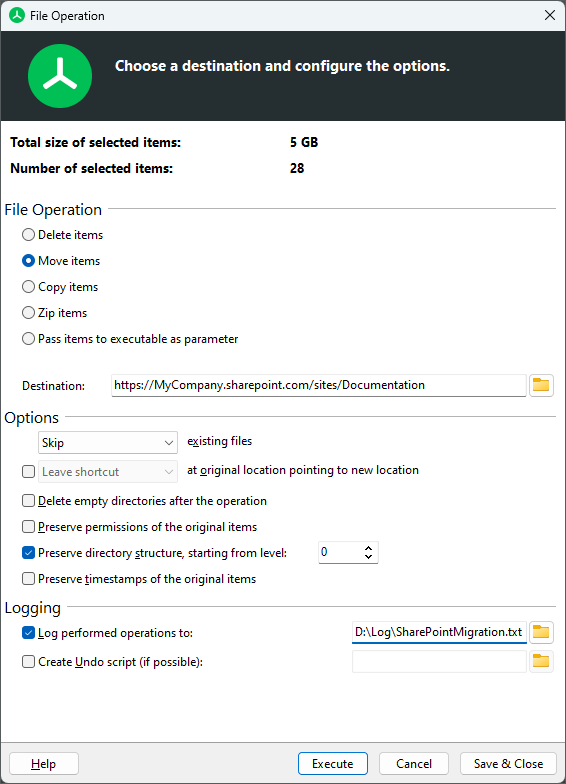This screenshot has width=566, height=784.
Task: Click Save & Close button
Action: point(508,764)
